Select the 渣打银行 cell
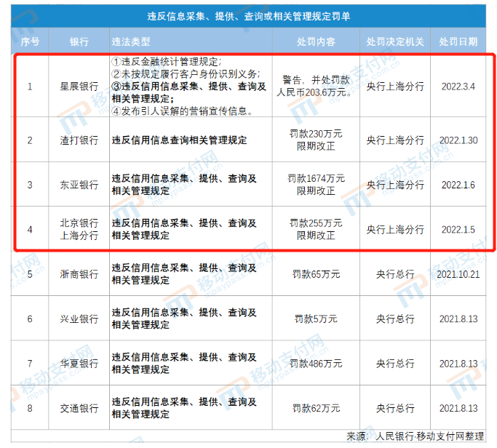The width and height of the screenshot is (497, 448). (79, 140)
